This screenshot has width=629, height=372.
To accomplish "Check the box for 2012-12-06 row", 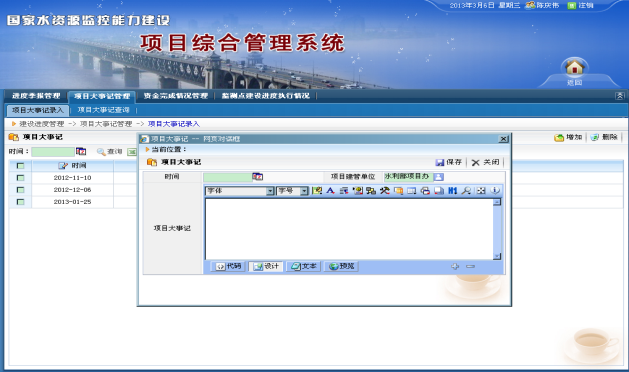I will point(20,189).
